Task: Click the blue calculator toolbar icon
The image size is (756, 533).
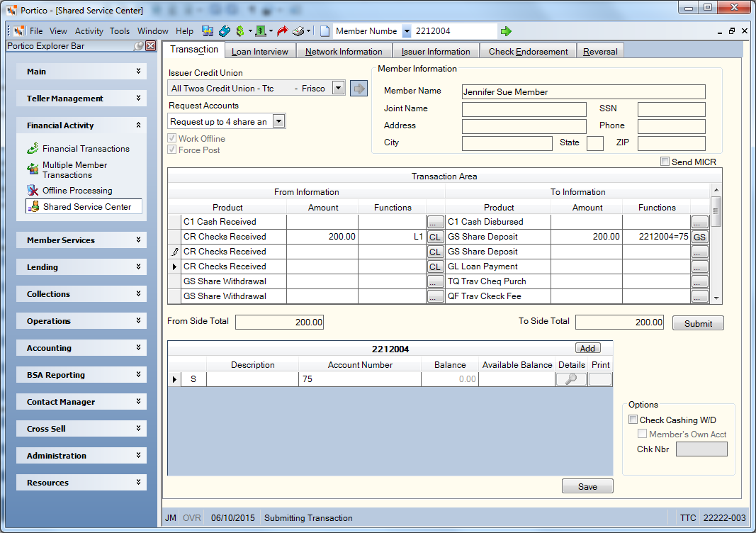Action: [x=224, y=31]
